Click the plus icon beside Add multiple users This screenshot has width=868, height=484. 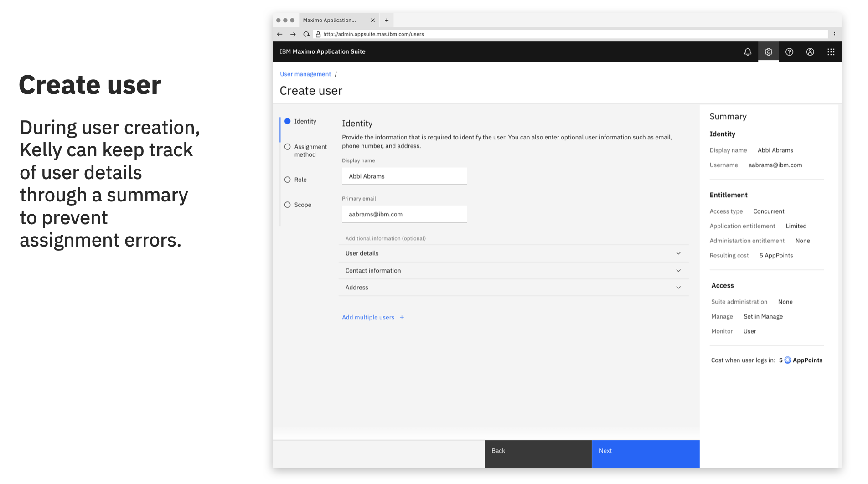click(x=402, y=317)
